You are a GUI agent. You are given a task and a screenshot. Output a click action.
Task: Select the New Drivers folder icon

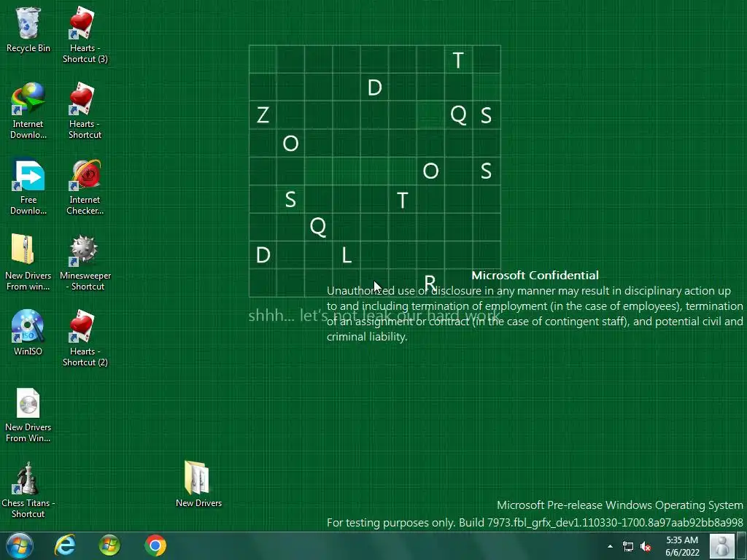coord(198,484)
